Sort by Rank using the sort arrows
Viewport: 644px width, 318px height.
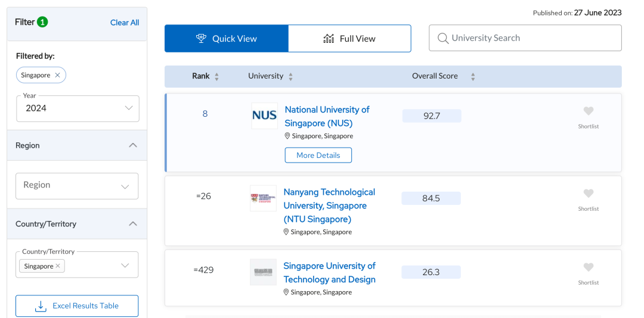pyautogui.click(x=217, y=76)
